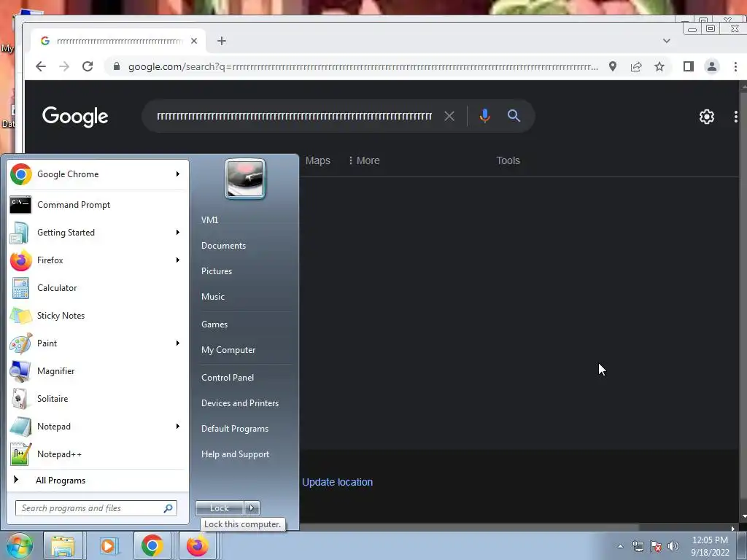Open Chrome profile avatar menu
The height and width of the screenshot is (560, 747).
[x=712, y=66]
